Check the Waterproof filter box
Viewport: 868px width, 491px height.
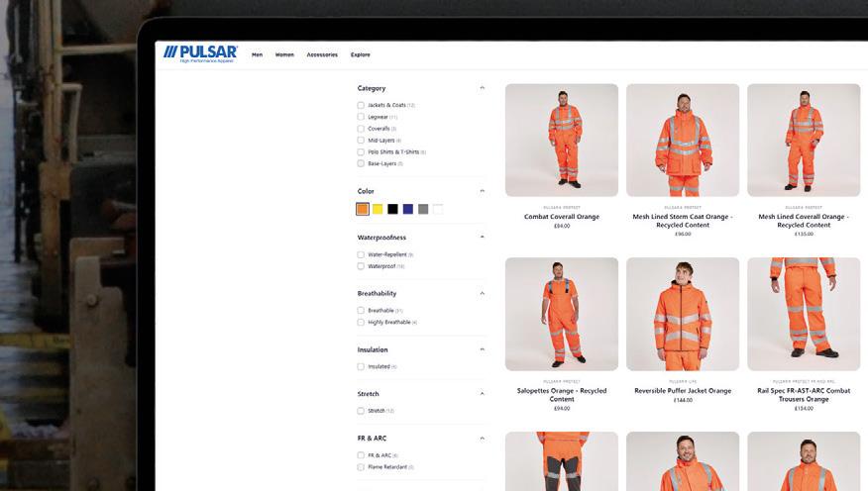click(361, 266)
